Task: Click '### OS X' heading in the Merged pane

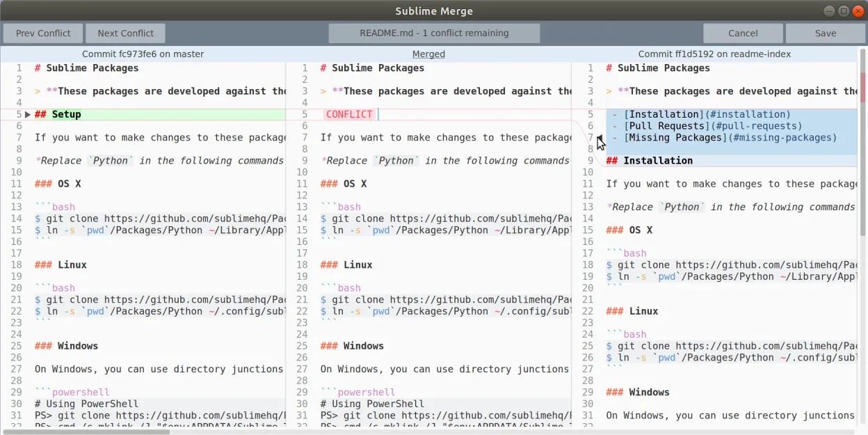Action: tap(344, 184)
